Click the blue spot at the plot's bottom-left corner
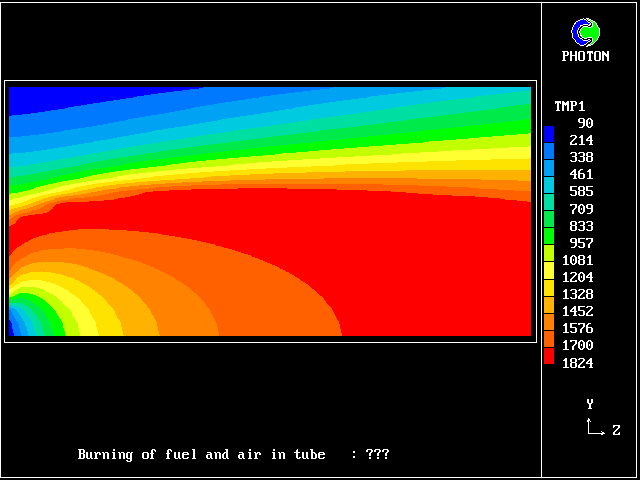The image size is (640, 480). (15, 325)
